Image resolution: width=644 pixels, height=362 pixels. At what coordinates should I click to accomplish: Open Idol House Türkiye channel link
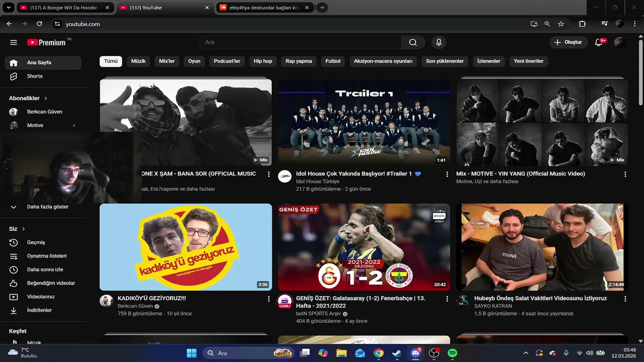click(x=317, y=182)
